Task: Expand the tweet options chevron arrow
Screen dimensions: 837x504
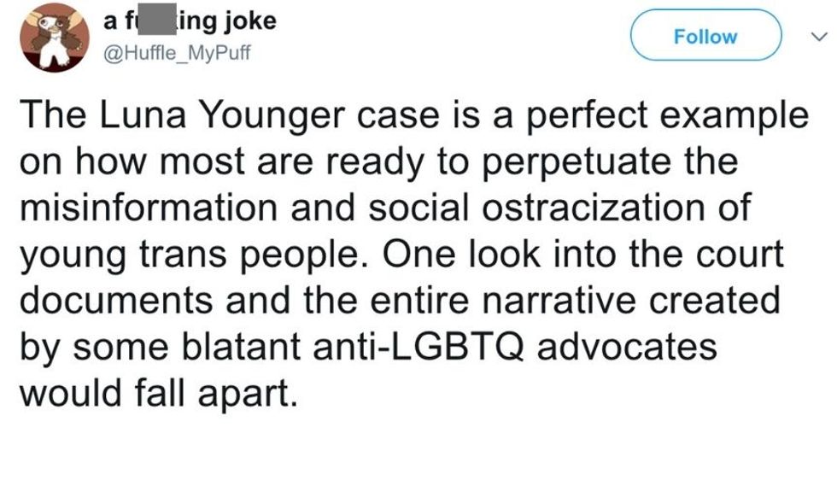Action: point(819,36)
